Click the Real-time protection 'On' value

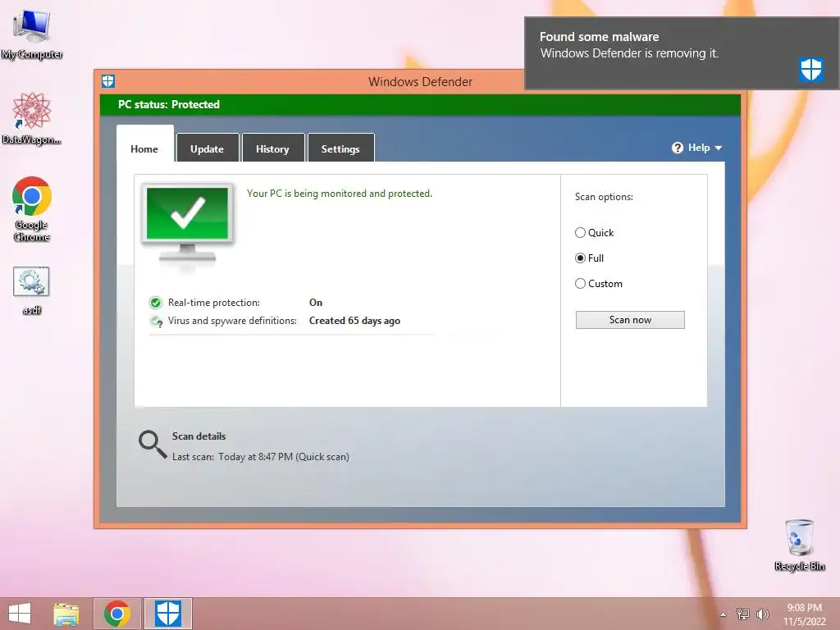pyautogui.click(x=316, y=303)
